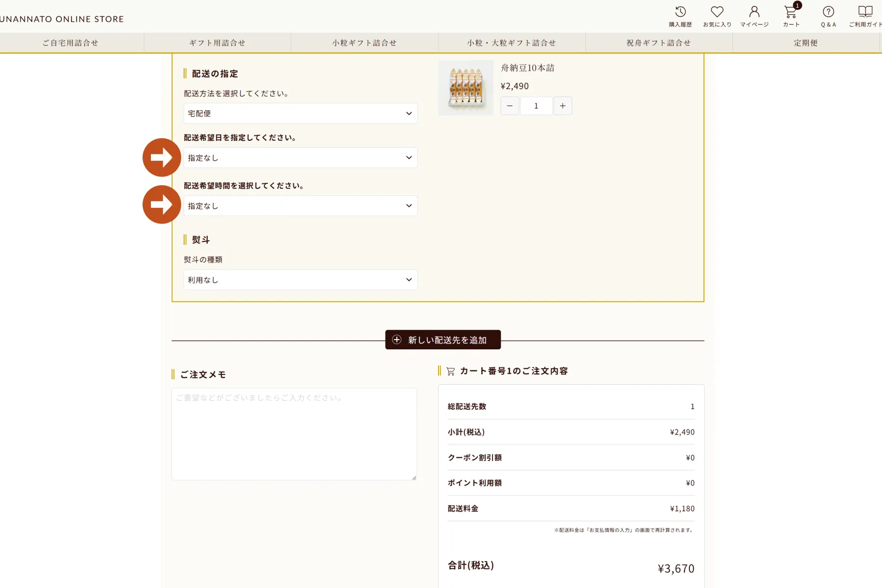Open the 祝舟ギフト詰合せ menu item
The height and width of the screenshot is (588, 882).
(x=659, y=43)
